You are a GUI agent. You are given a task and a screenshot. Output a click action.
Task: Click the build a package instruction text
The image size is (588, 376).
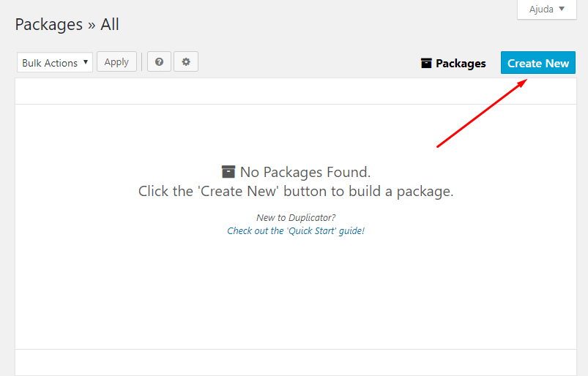(x=296, y=192)
